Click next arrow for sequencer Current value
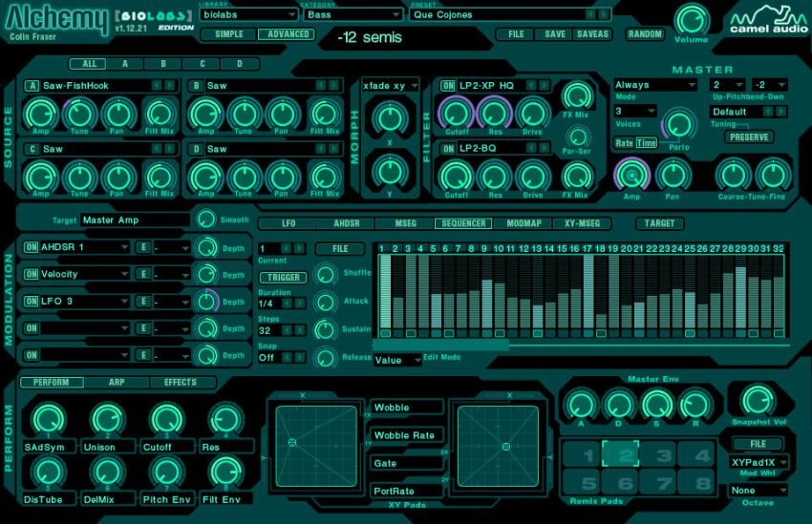This screenshot has height=524, width=812. (299, 249)
